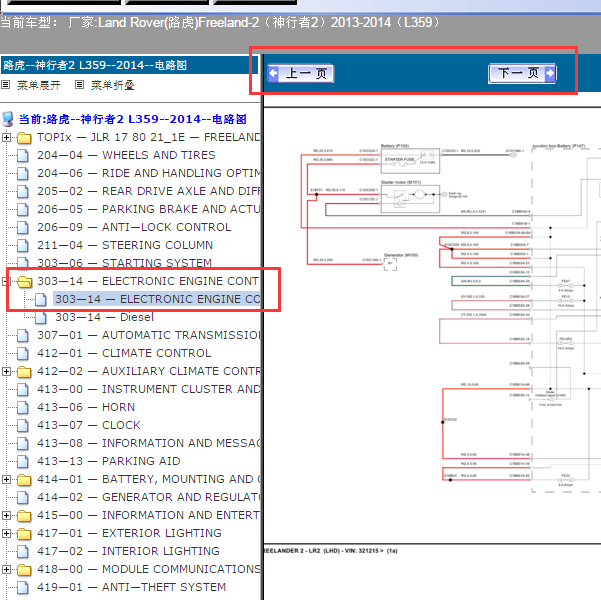Click the TOPIx folder icon
The width and height of the screenshot is (601, 600).
click(x=24, y=138)
